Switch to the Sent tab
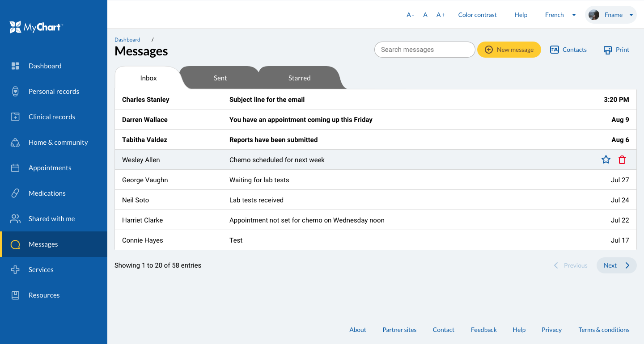Screen dimensions: 644x344 click(x=220, y=78)
